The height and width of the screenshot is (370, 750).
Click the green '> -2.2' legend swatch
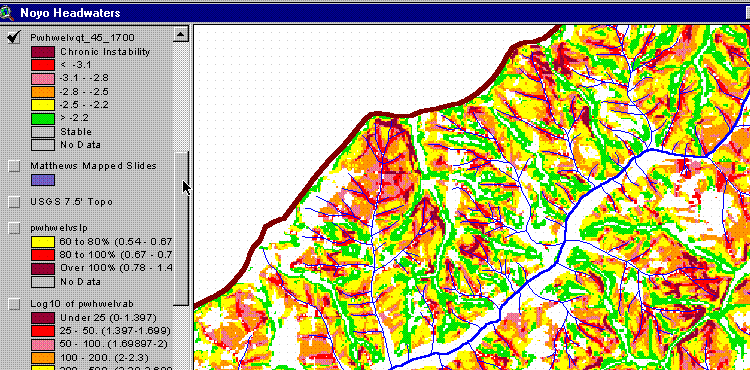coord(43,118)
